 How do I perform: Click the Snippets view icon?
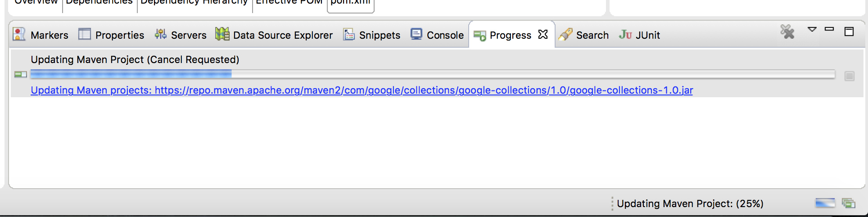pos(349,34)
